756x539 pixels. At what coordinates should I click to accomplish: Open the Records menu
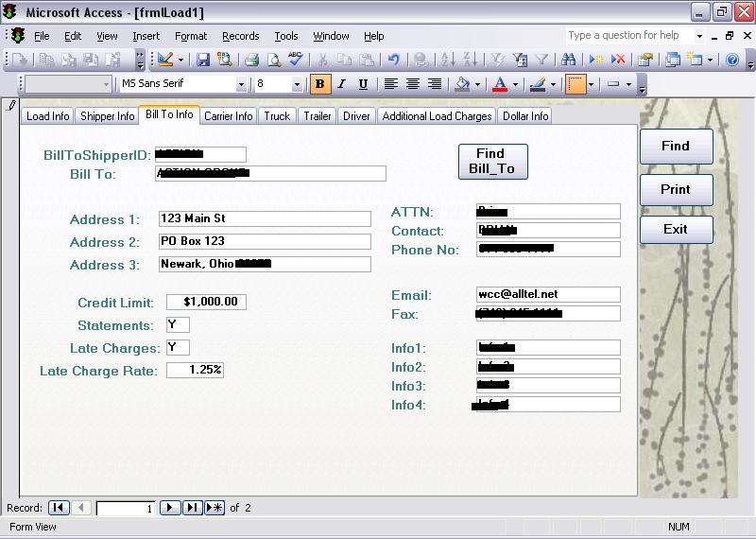[240, 36]
